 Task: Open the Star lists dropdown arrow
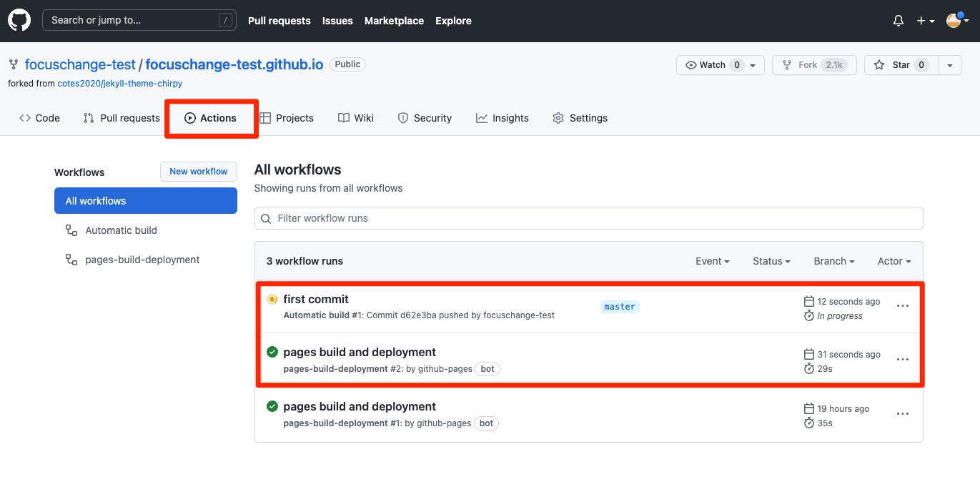pos(949,65)
